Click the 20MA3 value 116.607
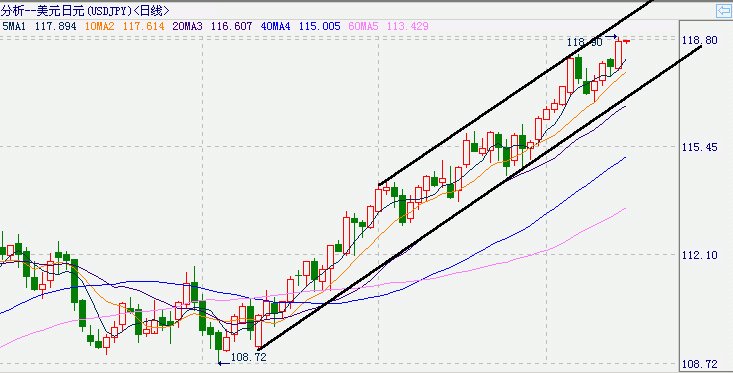Screen dimensions: 733x373 (x=231, y=26)
